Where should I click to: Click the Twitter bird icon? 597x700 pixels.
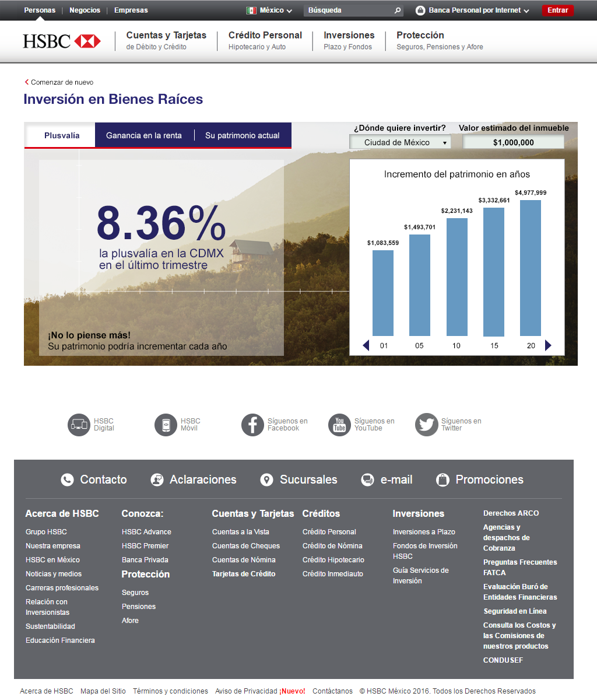click(426, 425)
